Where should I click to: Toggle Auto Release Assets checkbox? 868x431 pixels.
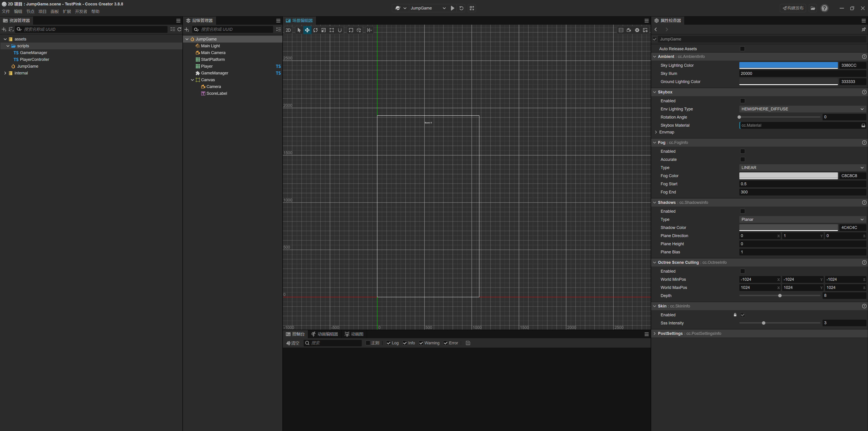742,49
